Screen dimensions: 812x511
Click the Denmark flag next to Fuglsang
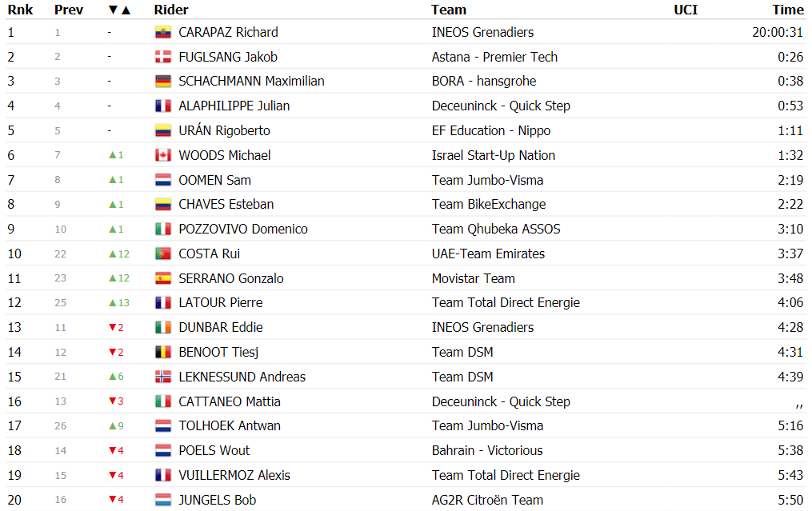(x=163, y=57)
